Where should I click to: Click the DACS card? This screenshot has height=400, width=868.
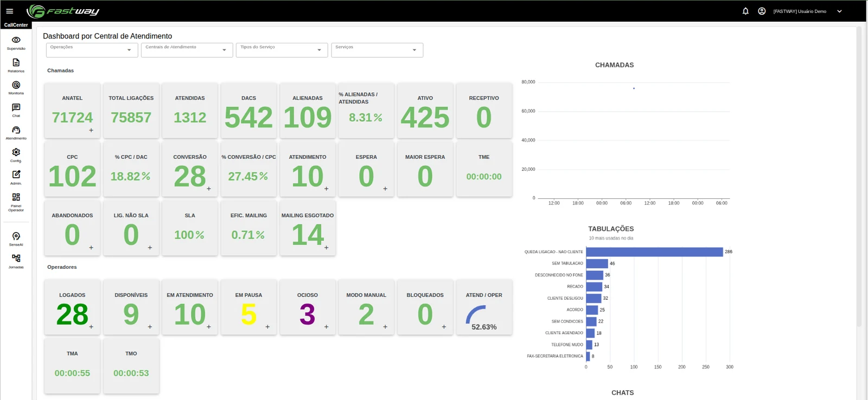(x=248, y=111)
